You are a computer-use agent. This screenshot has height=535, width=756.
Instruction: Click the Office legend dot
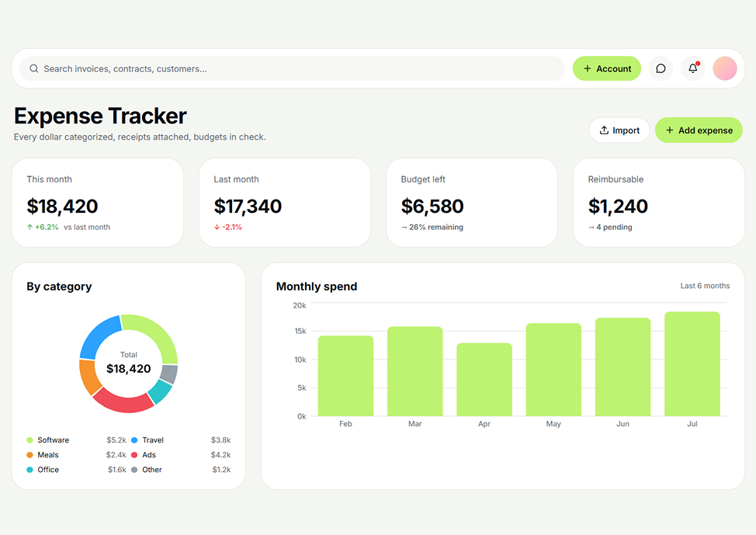coord(29,470)
